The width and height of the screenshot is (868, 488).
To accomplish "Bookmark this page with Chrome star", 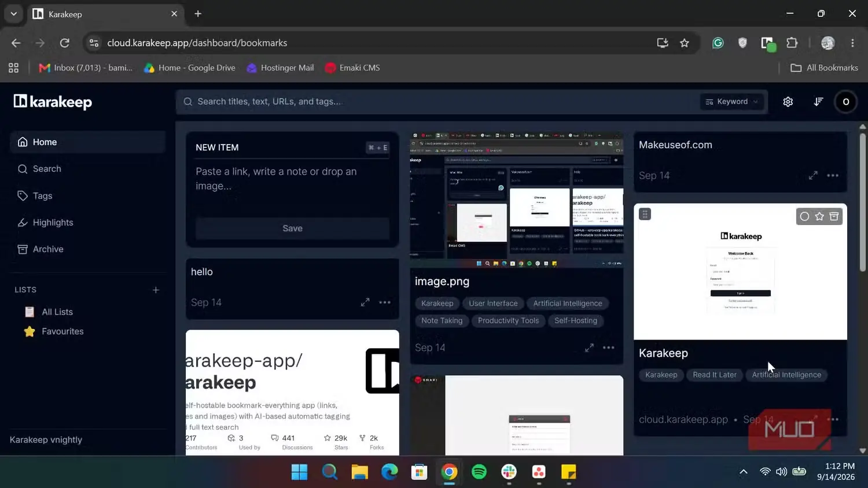I will click(685, 43).
